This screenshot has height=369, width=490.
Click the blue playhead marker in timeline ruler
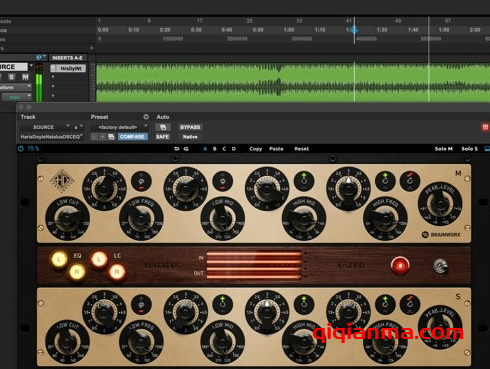354,30
